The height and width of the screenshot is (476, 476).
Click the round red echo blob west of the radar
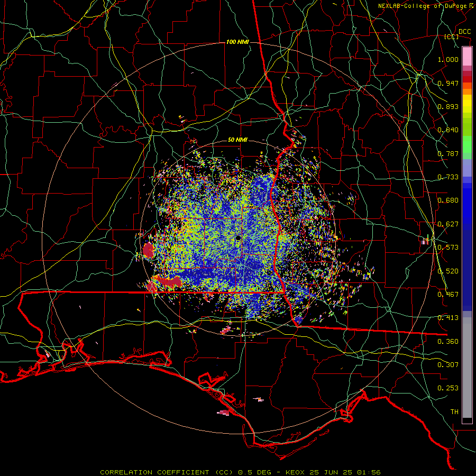pyautogui.click(x=149, y=250)
